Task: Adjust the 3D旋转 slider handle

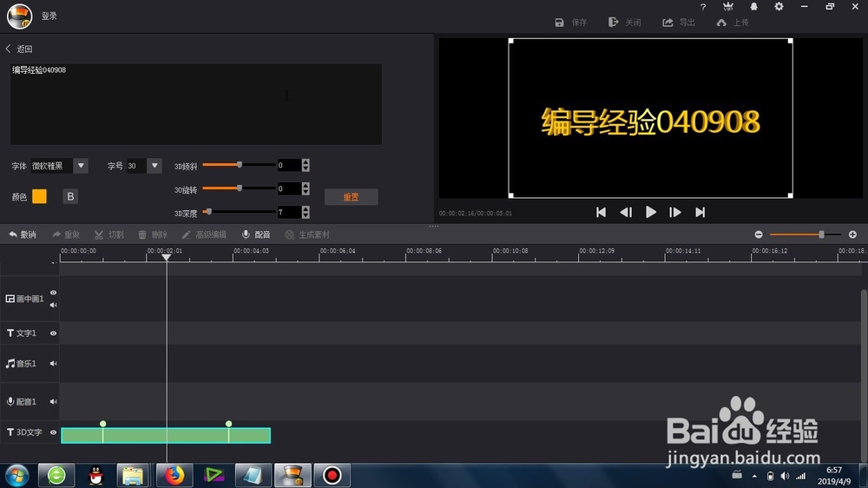Action: point(240,188)
